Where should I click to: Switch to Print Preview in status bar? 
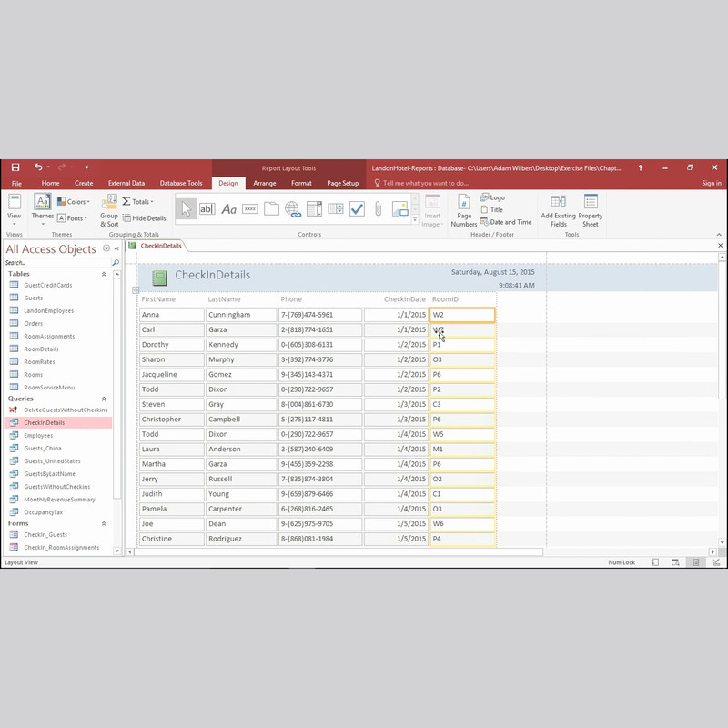click(675, 562)
